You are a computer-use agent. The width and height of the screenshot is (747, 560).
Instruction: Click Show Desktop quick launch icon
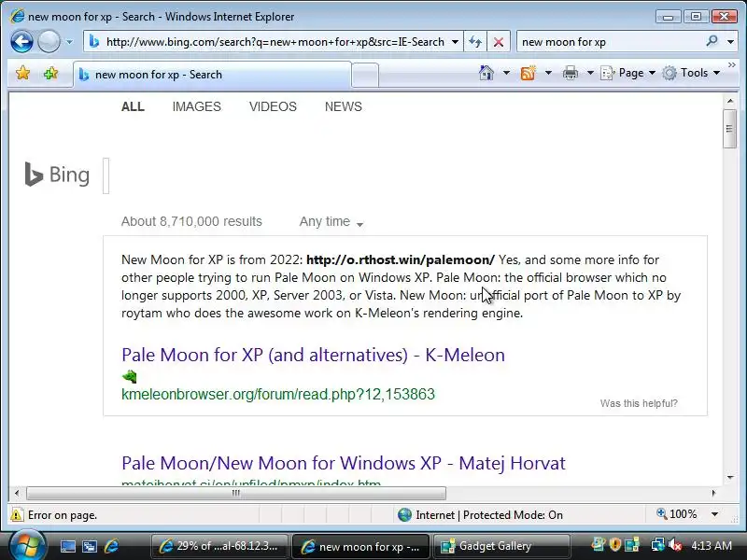[67, 546]
